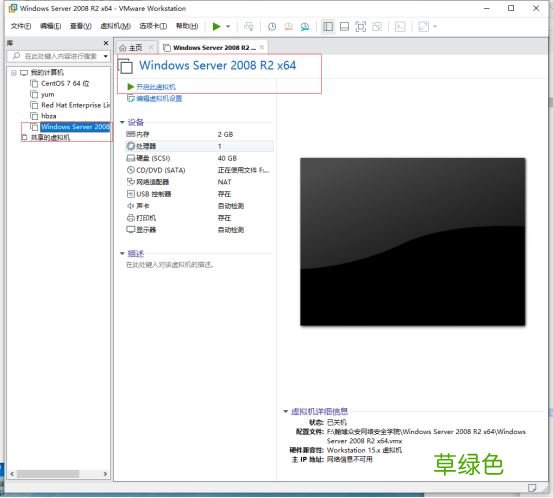Toggle the library sidebar view icon
This screenshot has height=498, width=553.
point(328,26)
